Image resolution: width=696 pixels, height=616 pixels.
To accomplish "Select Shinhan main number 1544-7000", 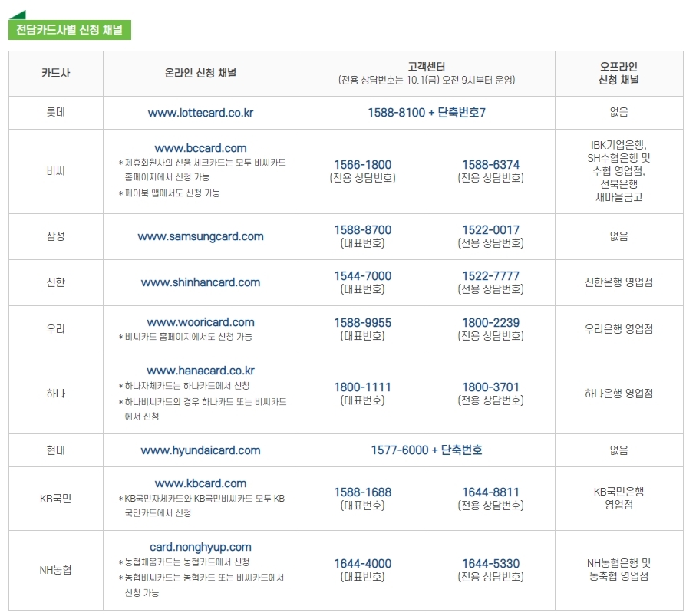I will point(363,276).
